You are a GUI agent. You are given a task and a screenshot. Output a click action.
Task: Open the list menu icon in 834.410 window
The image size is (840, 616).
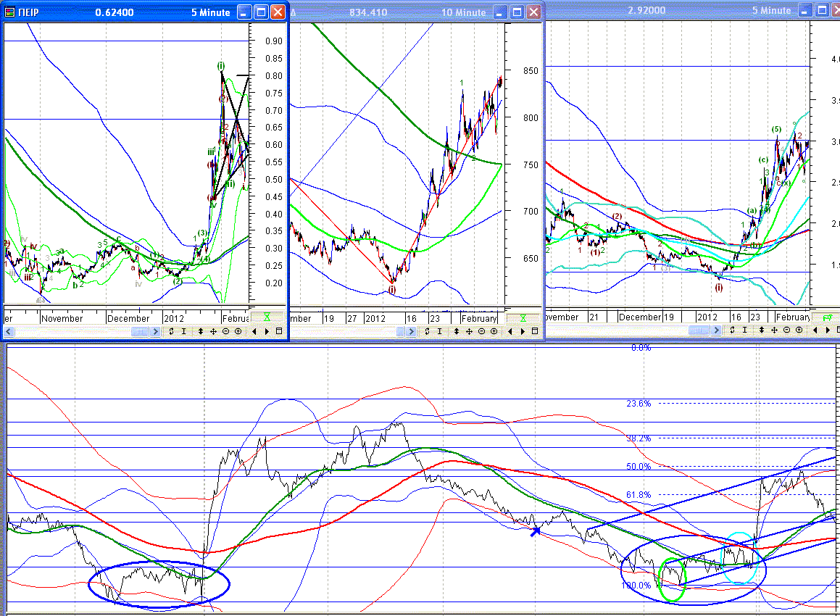click(535, 332)
